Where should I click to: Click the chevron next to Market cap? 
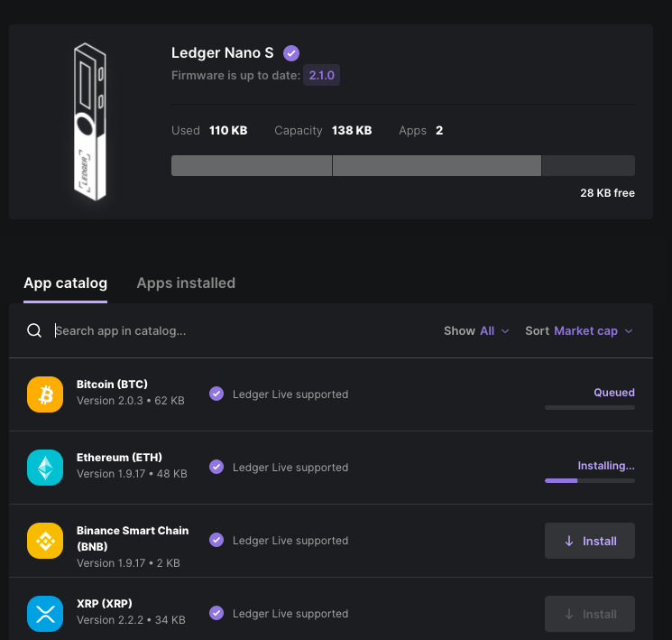click(x=629, y=331)
